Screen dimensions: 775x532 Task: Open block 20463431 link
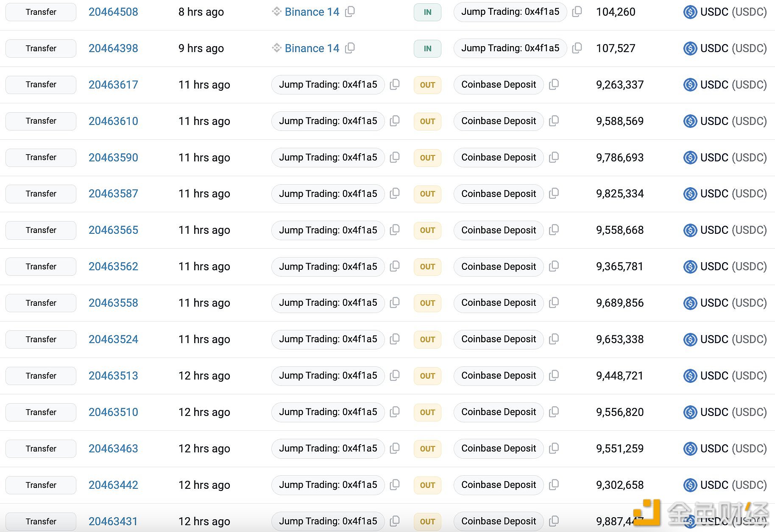113,521
